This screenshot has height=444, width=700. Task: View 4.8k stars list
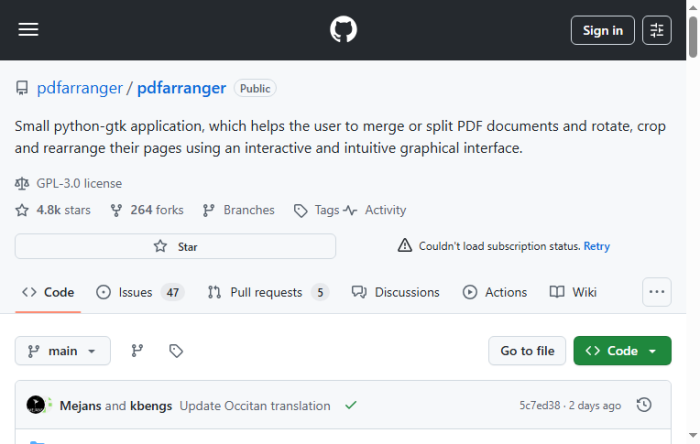point(63,210)
